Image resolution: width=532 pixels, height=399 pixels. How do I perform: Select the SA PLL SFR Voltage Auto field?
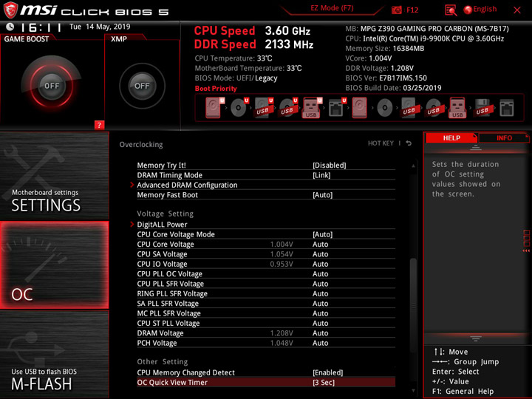coord(320,304)
